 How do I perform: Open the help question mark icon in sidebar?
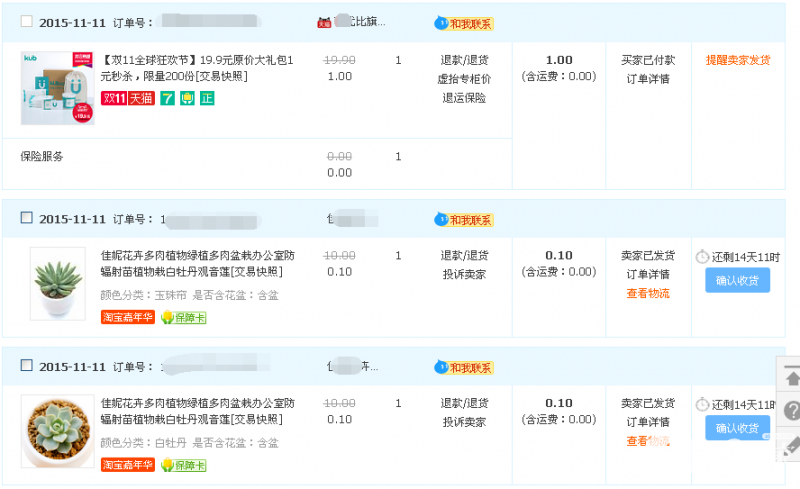(x=791, y=411)
